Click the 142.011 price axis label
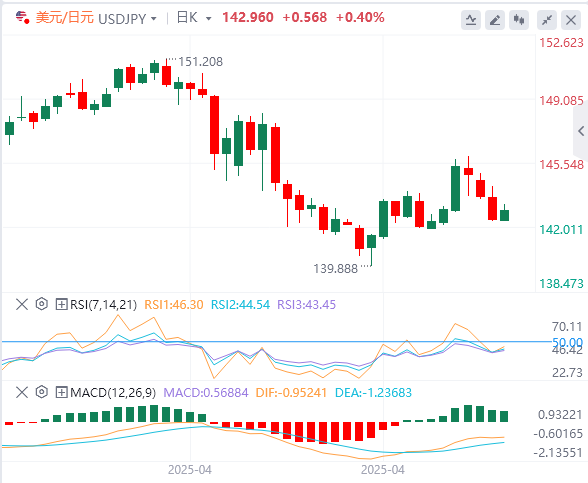The image size is (588, 483). [561, 230]
